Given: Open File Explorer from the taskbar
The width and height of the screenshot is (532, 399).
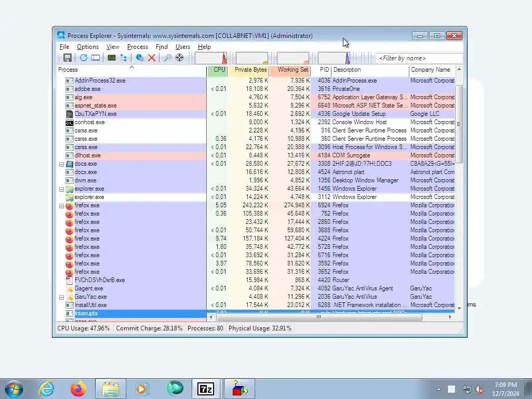Looking at the screenshot, I should click(111, 389).
